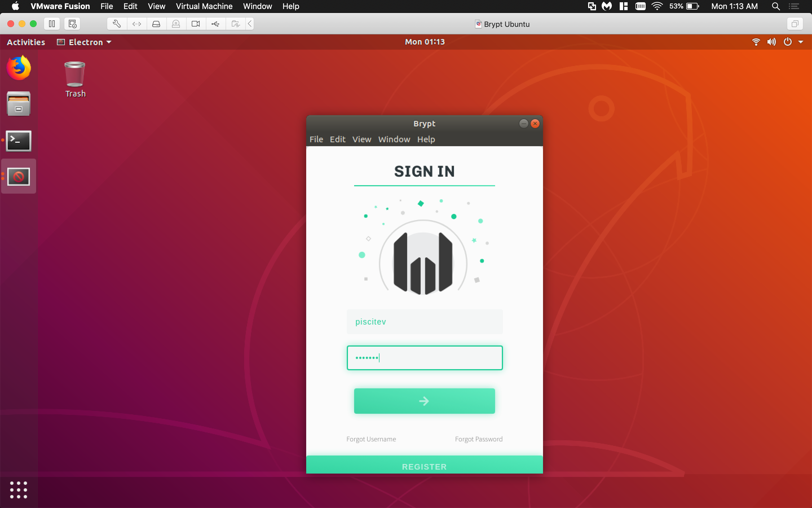Pause the virtual machine in VMware toolbar
Image resolution: width=812 pixels, height=508 pixels.
(52, 24)
